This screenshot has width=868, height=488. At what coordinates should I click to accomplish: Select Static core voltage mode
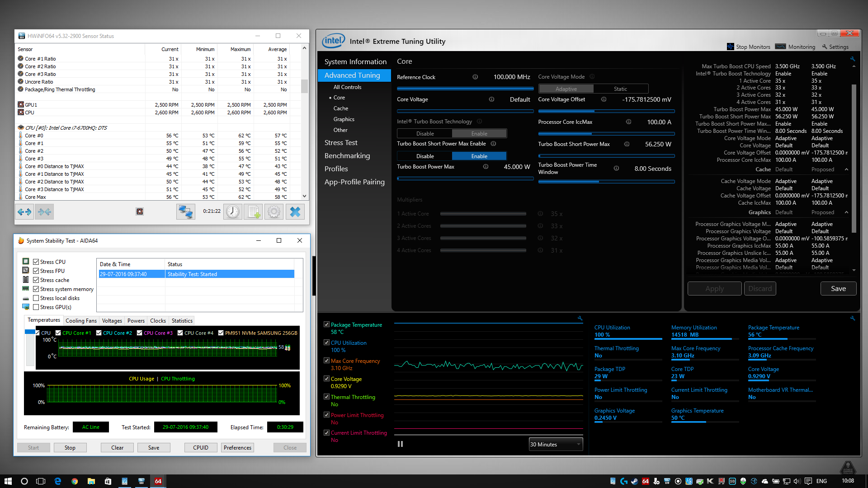[x=620, y=89]
